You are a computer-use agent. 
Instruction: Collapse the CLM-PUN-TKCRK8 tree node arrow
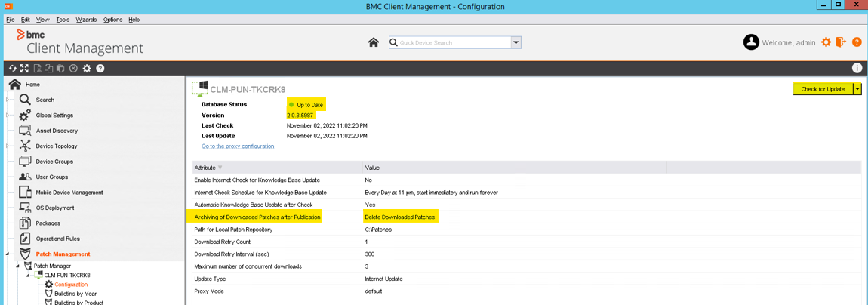pyautogui.click(x=29, y=275)
